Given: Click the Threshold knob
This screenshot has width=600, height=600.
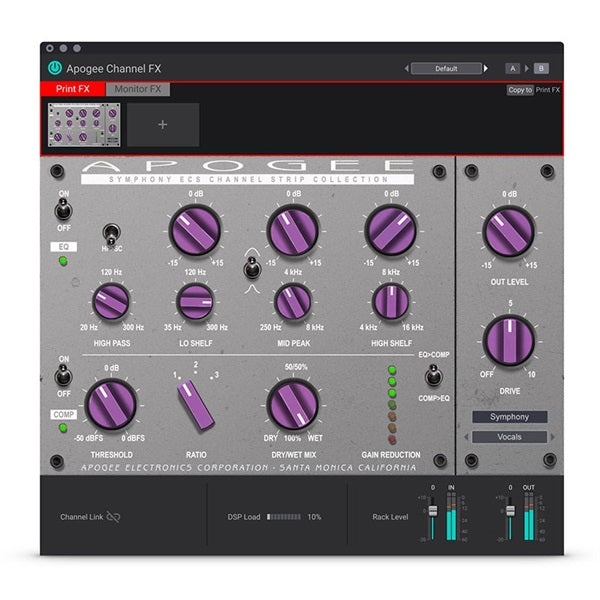Looking at the screenshot, I should click(x=111, y=406).
